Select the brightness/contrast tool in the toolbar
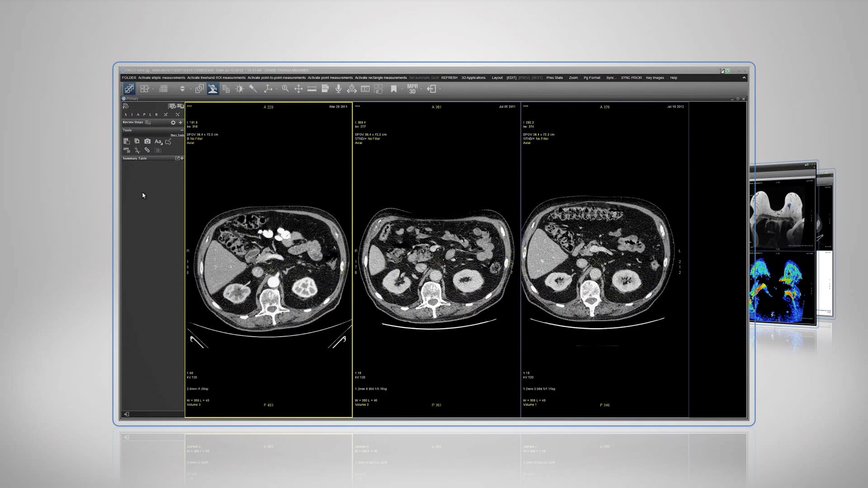868x488 pixels. 240,89
